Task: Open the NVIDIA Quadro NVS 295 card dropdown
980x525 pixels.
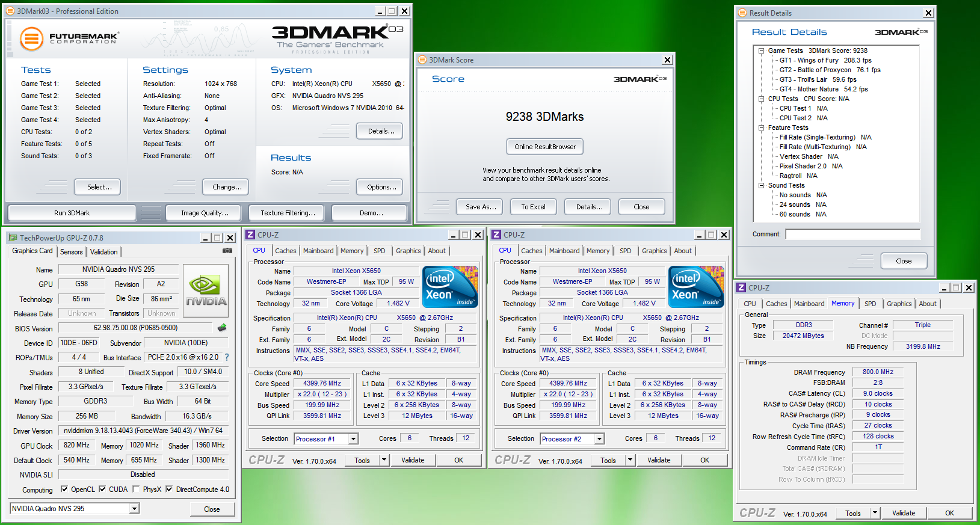Action: tap(135, 509)
